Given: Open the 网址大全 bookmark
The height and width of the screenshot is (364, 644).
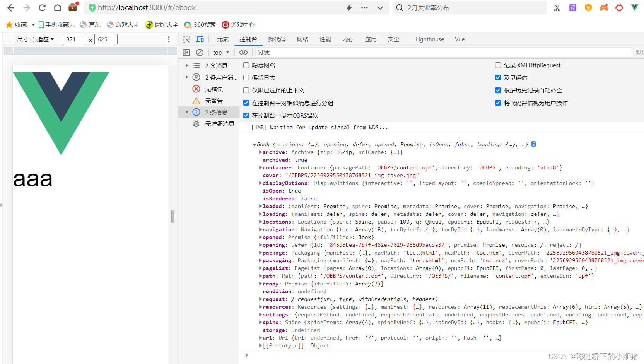Looking at the screenshot, I should 162,25.
